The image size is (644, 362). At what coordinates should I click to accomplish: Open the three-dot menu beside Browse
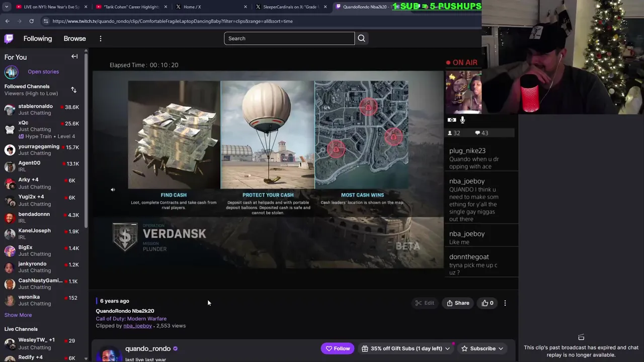pos(101,39)
